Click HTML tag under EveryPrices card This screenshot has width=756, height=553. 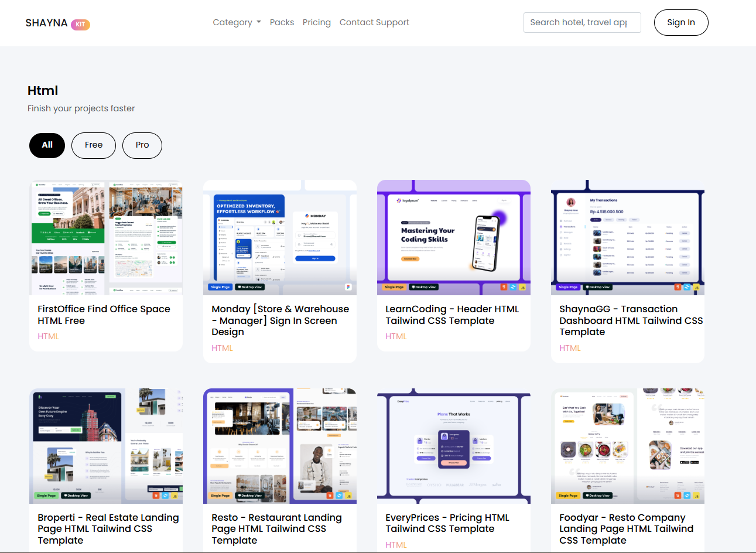point(396,545)
